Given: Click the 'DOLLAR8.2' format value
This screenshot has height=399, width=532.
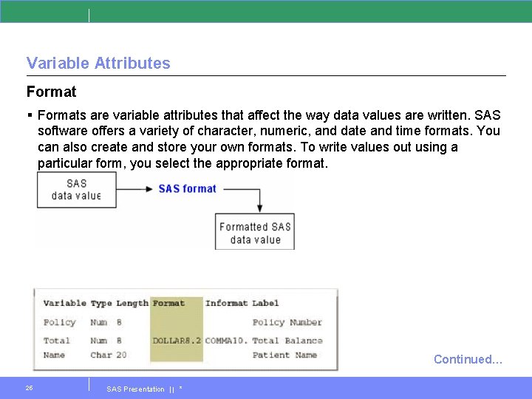Looking at the screenshot, I should [177, 341].
